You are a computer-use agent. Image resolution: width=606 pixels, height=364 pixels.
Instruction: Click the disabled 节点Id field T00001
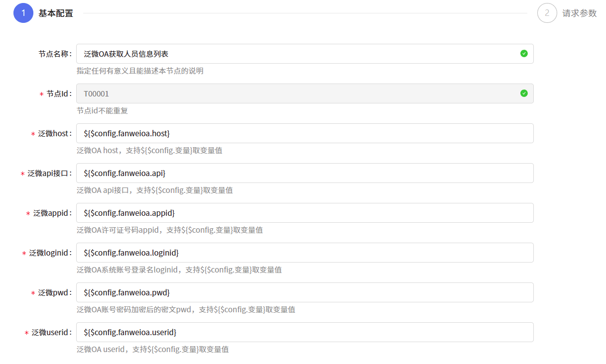click(x=299, y=93)
